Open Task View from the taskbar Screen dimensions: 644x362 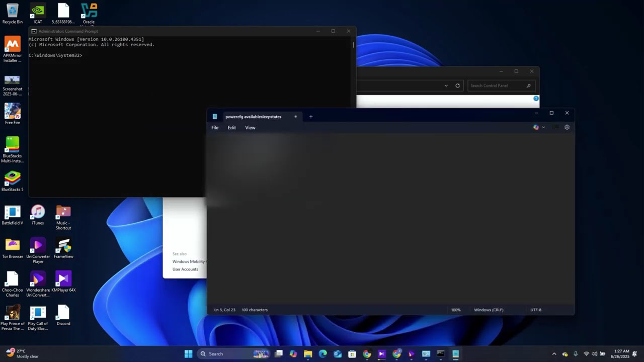coord(279,354)
